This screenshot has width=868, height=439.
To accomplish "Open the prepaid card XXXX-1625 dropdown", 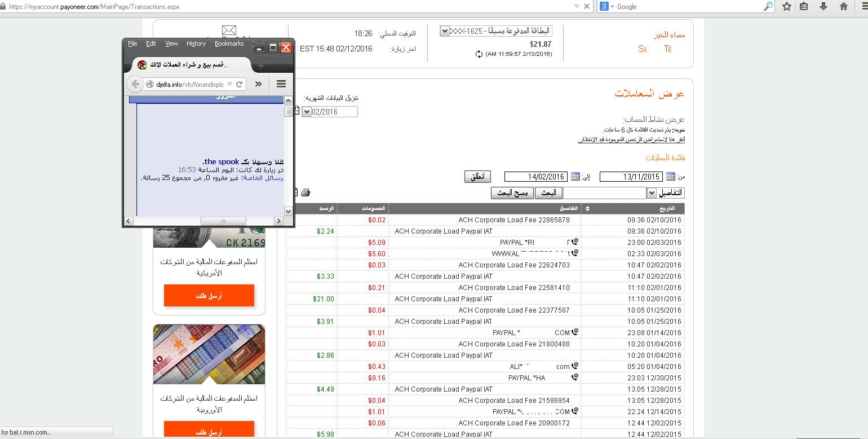I will click(x=444, y=31).
